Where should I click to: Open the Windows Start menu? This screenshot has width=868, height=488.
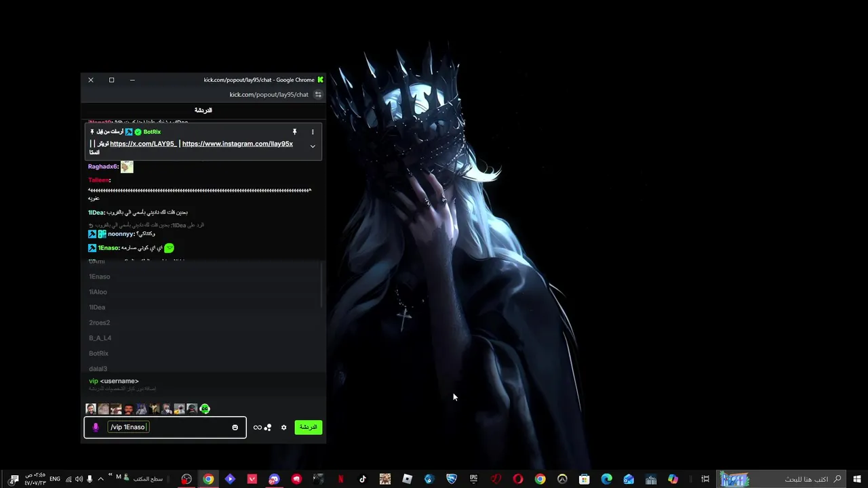click(x=857, y=479)
